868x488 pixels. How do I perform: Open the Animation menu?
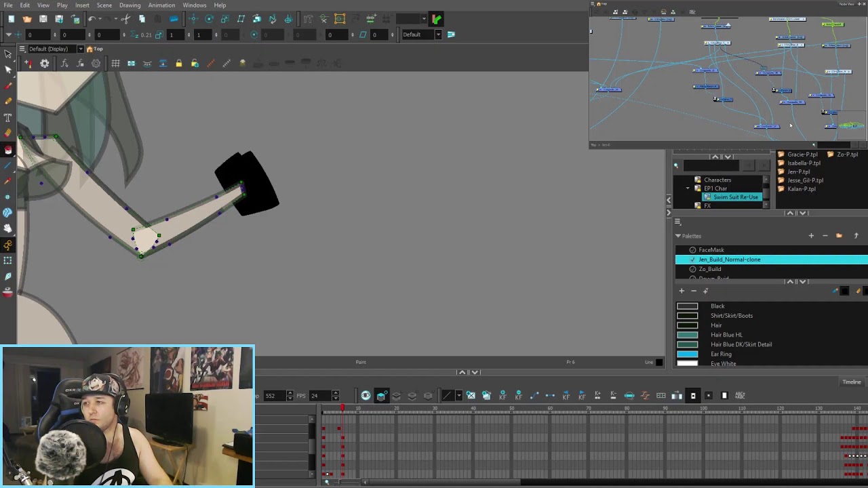pos(161,5)
